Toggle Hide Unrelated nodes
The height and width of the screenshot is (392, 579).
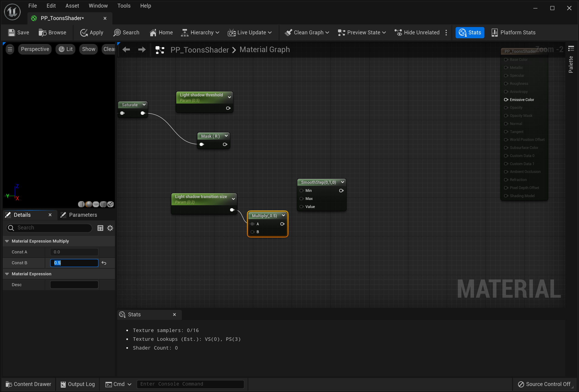tap(417, 33)
